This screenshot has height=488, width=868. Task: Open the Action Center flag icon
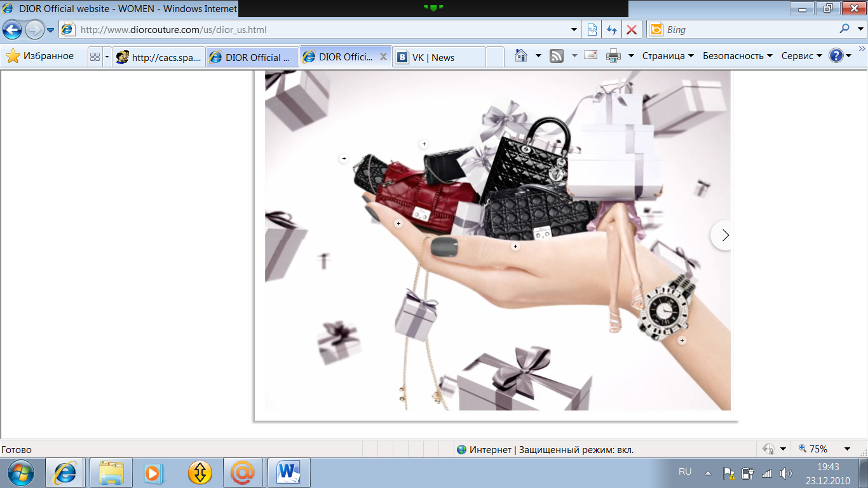729,473
